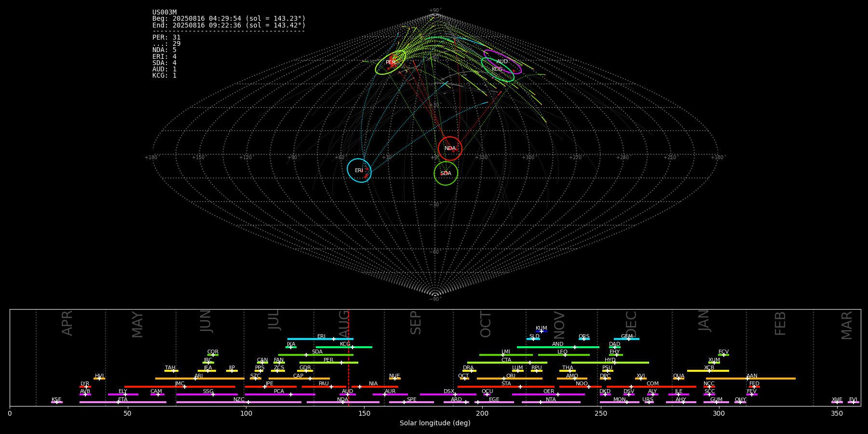
Task: Click the LYR shower bar
Action: 85,386
